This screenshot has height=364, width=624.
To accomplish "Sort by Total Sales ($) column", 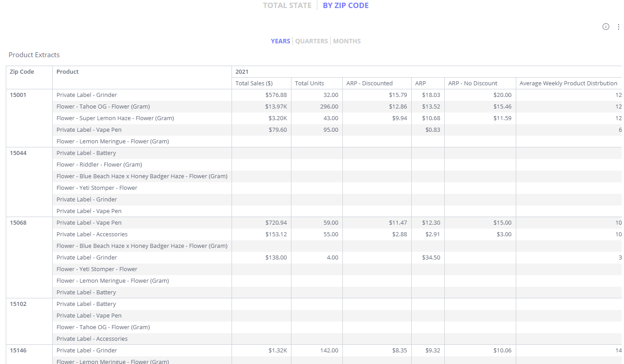I will pos(254,84).
